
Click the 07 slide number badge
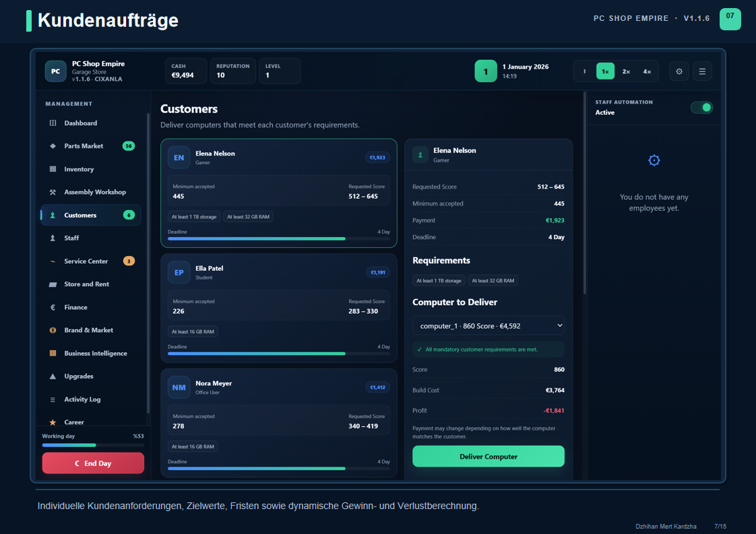pyautogui.click(x=730, y=20)
